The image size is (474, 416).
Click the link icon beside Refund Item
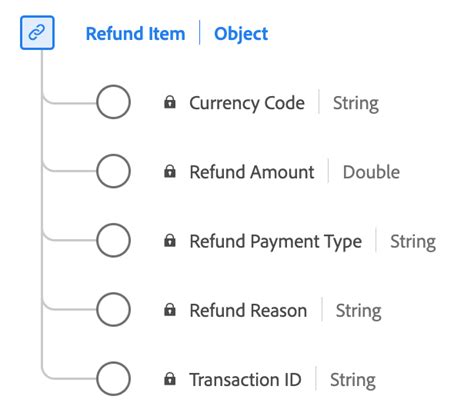[37, 33]
